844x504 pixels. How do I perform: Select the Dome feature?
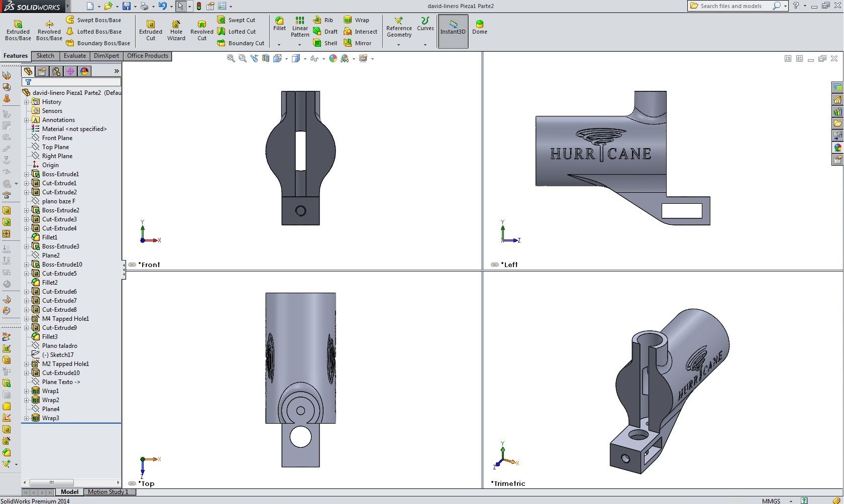pos(480,27)
